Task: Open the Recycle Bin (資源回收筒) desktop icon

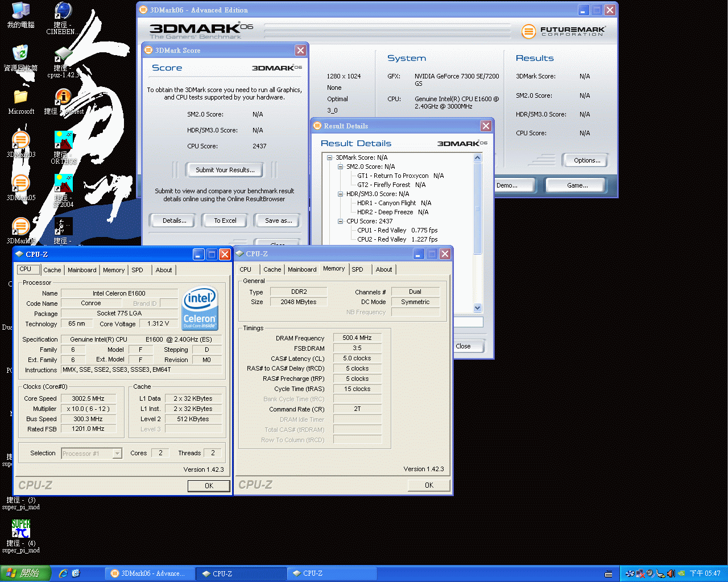Action: coord(20,58)
